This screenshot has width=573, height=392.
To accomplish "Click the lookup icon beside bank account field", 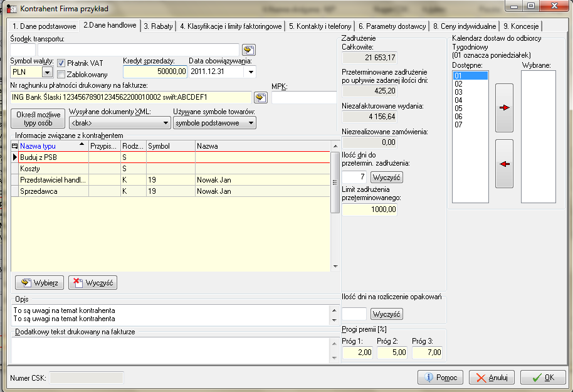I will (261, 97).
